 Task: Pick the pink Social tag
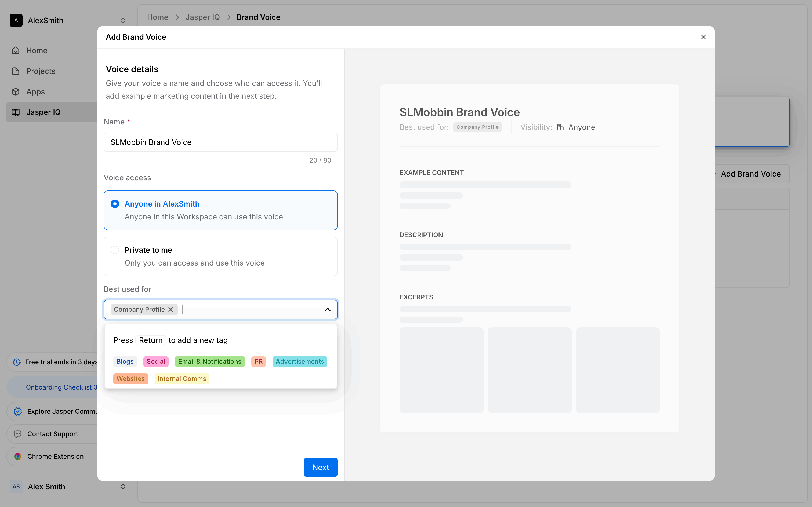coord(156,362)
